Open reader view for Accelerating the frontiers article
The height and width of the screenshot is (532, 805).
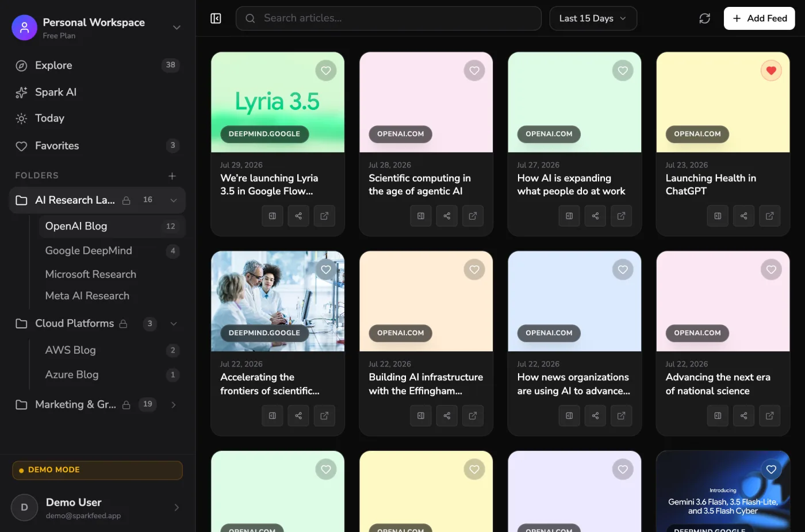[273, 415]
